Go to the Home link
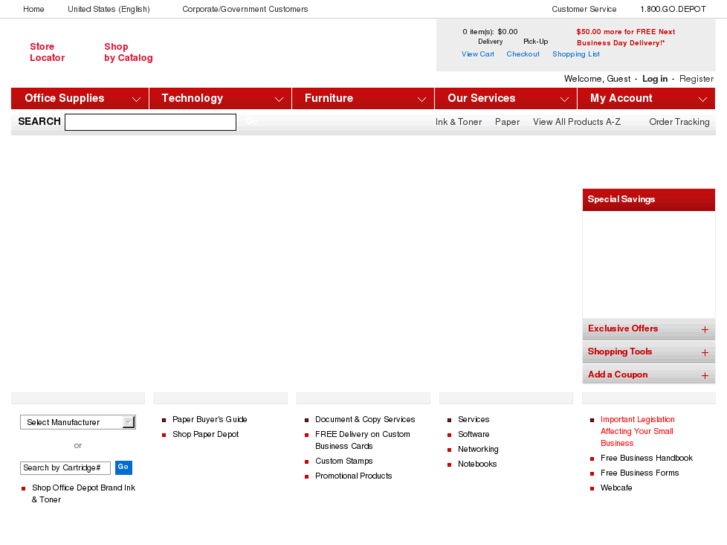Viewport: 727px width, 545px height. pos(34,9)
